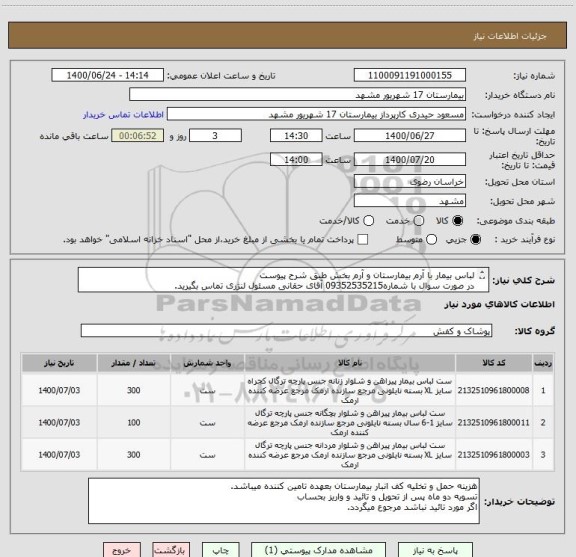Click the چاپ print button
Image resolution: width=576 pixels, height=557 pixels.
pyautogui.click(x=221, y=550)
